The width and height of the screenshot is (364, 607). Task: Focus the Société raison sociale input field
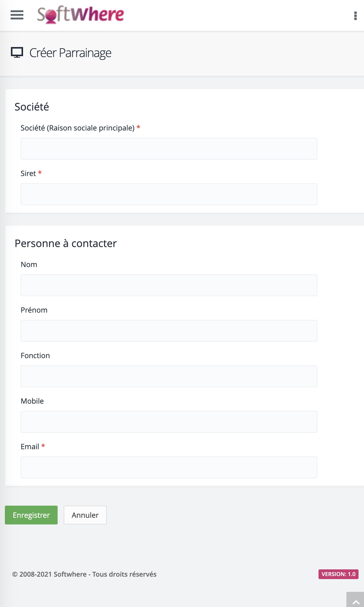[169, 149]
